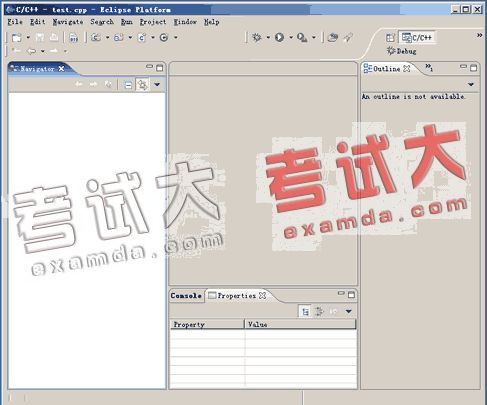Click the Open Perspective icon
The image size is (487, 405).
390,38
